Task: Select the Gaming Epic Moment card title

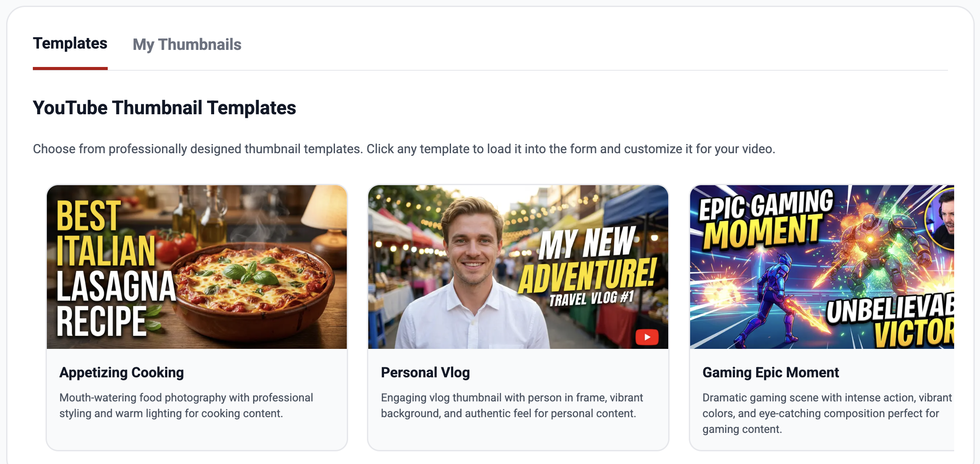Action: click(771, 373)
